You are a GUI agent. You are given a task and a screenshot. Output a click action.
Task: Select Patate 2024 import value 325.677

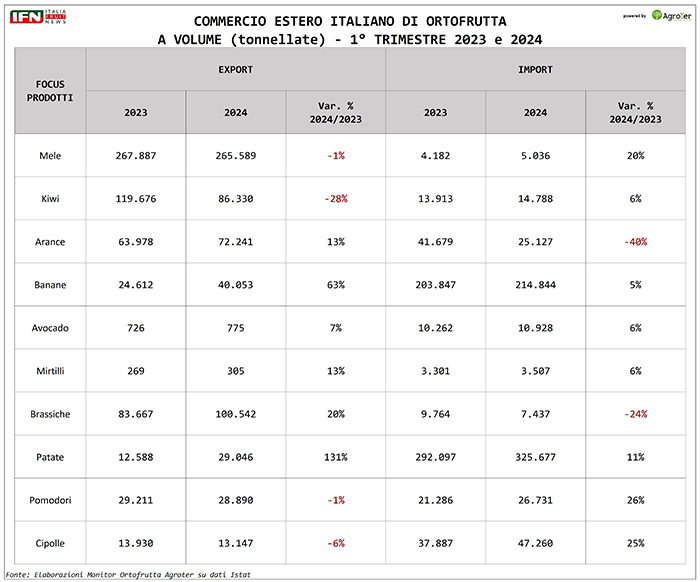(535, 457)
